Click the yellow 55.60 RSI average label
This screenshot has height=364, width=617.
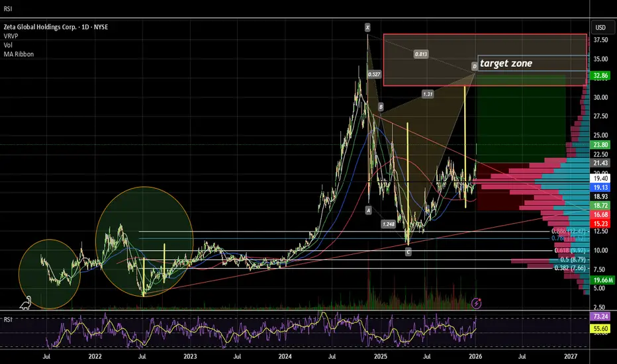click(600, 328)
